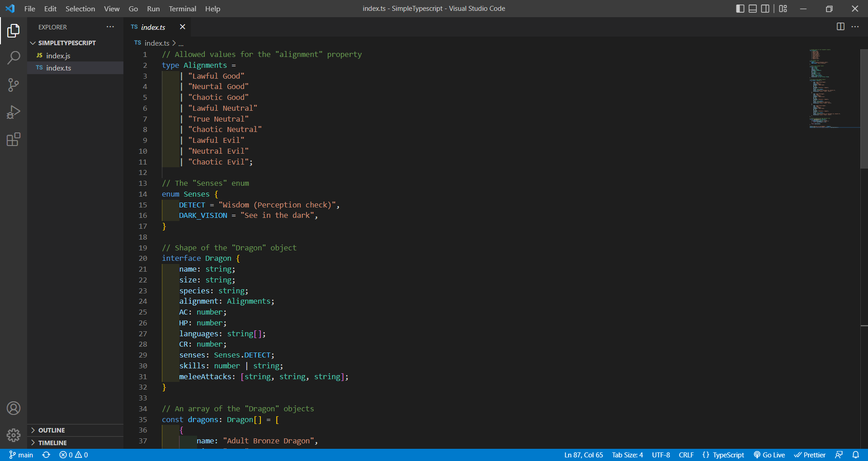Viewport: 868px width, 461px height.
Task: Close the index.ts tab
Action: pos(183,27)
